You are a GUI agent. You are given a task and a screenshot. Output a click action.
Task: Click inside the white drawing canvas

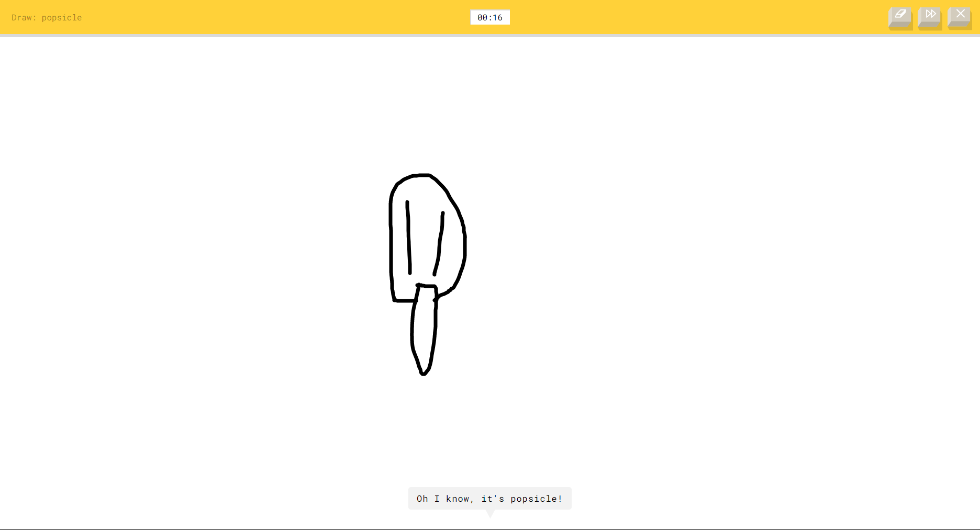[209, 262]
